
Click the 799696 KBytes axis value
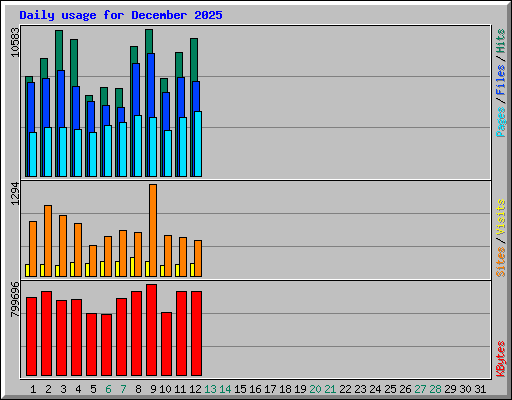[x=15, y=299]
